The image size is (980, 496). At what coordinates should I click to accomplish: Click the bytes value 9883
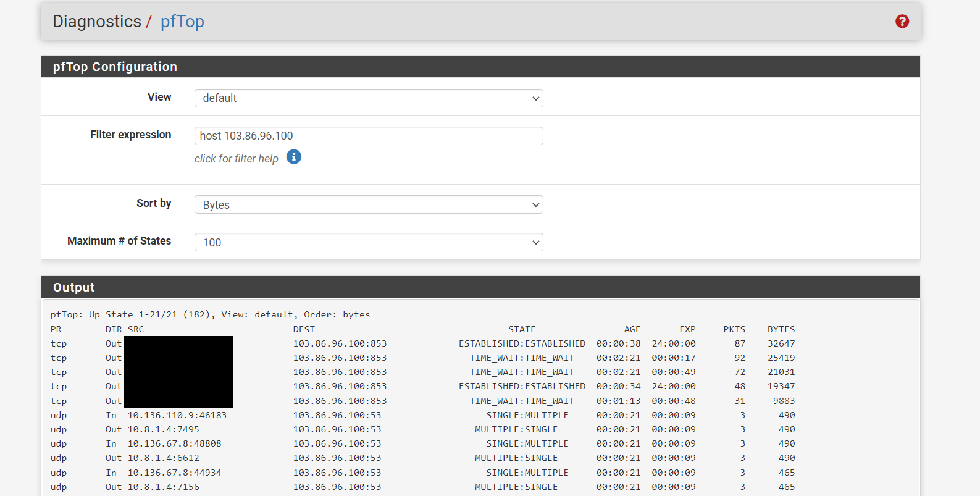784,401
